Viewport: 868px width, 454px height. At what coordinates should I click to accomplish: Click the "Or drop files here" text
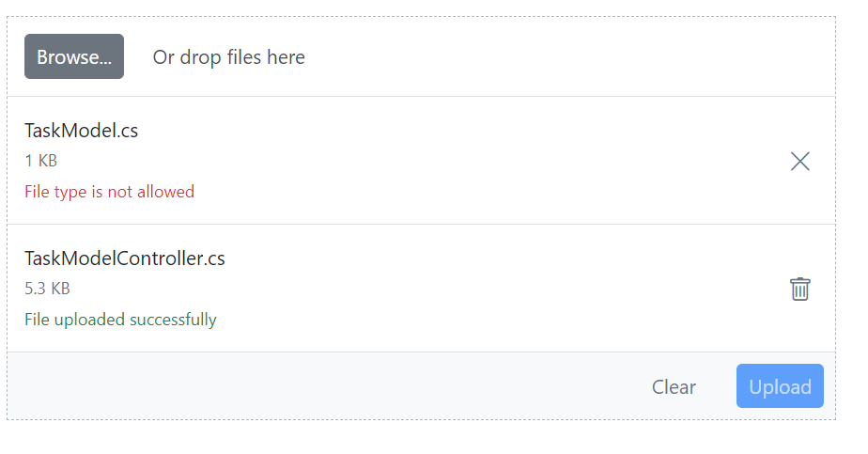[228, 57]
